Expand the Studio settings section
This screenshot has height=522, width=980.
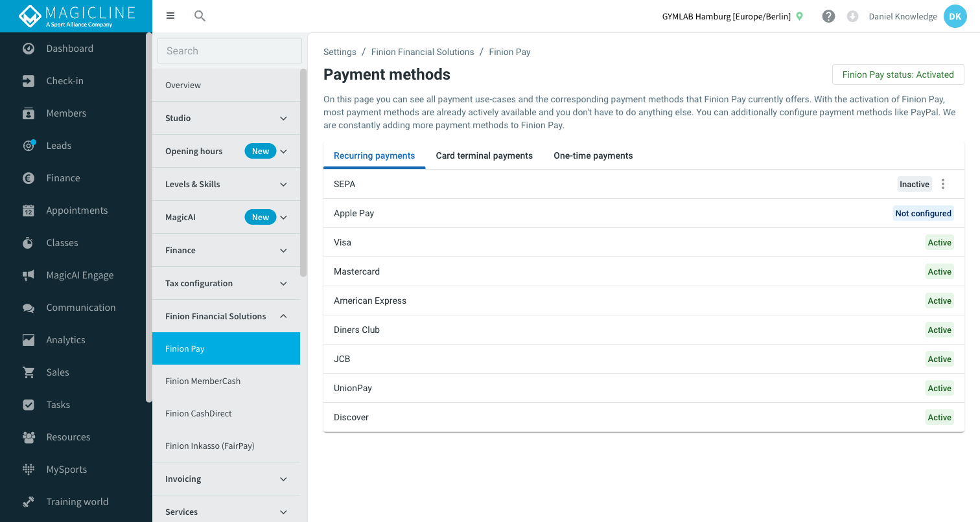click(226, 118)
